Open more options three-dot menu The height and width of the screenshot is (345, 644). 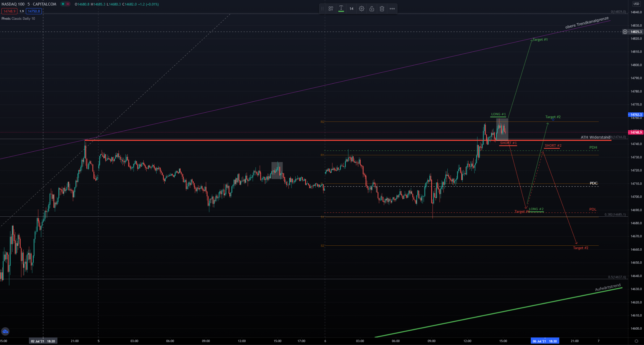click(x=392, y=9)
